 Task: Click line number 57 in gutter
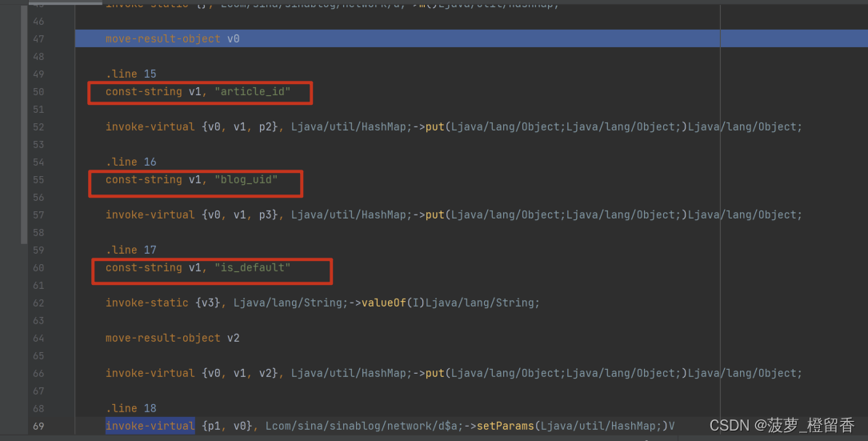[x=38, y=215]
